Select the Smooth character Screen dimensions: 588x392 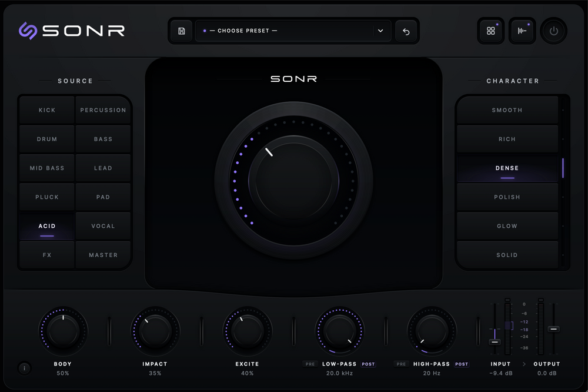pyautogui.click(x=507, y=110)
